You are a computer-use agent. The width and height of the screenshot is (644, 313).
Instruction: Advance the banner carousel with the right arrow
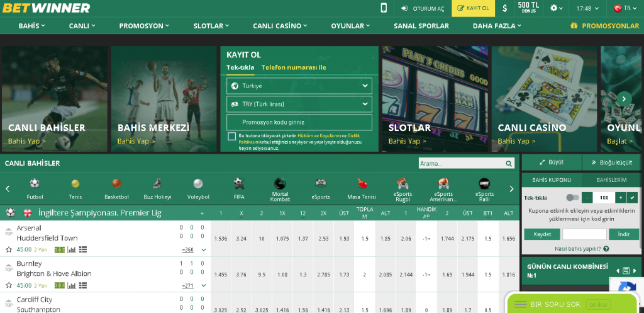pyautogui.click(x=625, y=99)
